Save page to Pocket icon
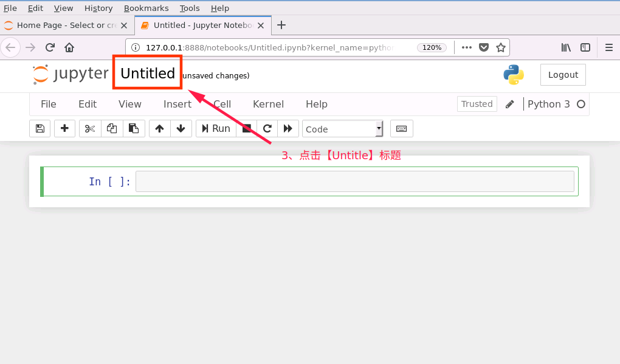This screenshot has width=620, height=364. (x=484, y=47)
